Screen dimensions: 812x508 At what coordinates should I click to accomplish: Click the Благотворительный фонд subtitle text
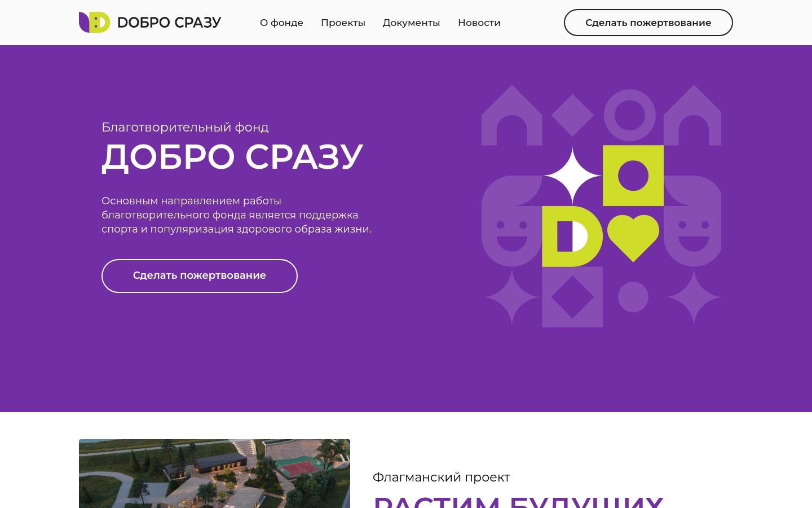185,128
